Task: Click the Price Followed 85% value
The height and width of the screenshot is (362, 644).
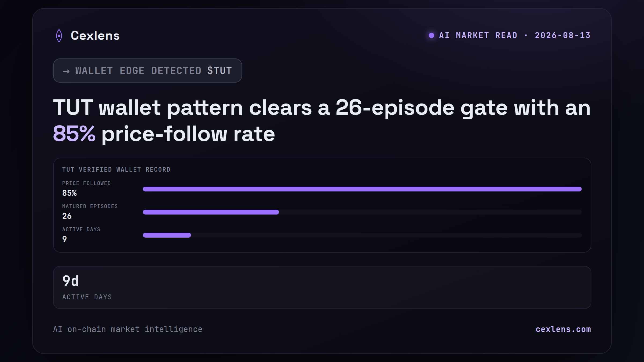Action: (x=69, y=193)
